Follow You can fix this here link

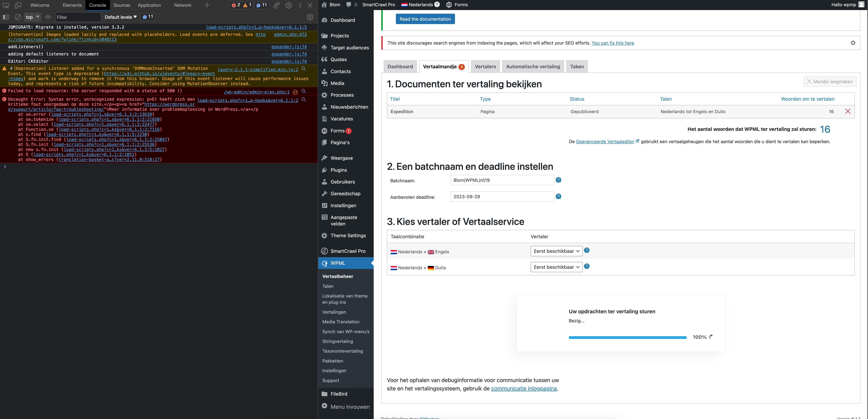[x=613, y=43]
